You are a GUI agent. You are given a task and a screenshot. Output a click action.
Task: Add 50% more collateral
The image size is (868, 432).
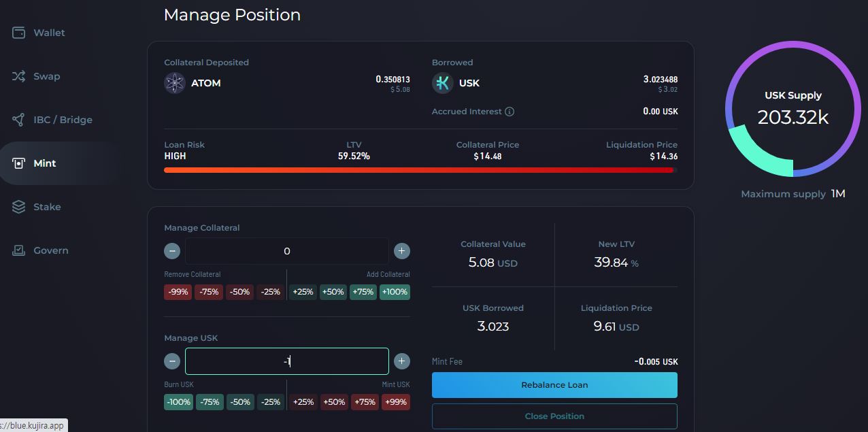click(333, 292)
